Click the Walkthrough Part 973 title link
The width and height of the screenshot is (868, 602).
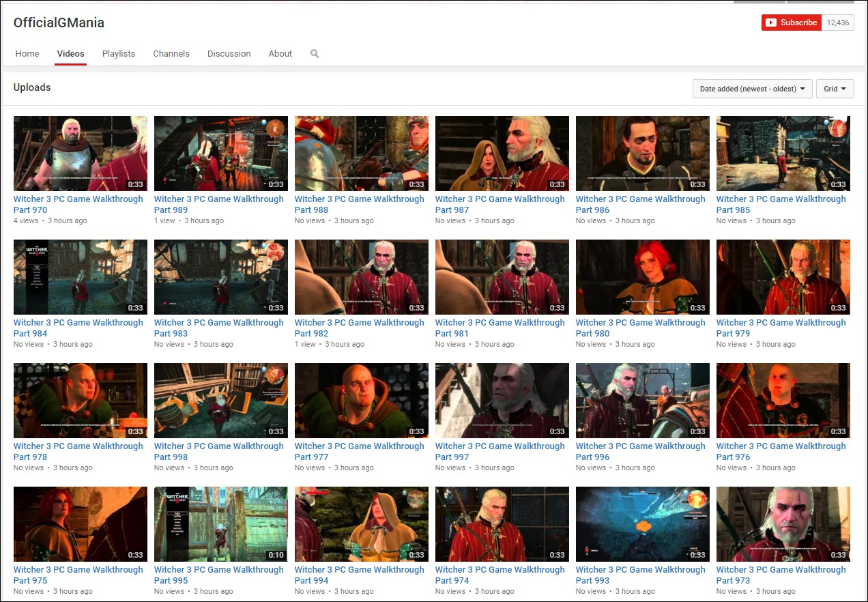click(x=781, y=575)
